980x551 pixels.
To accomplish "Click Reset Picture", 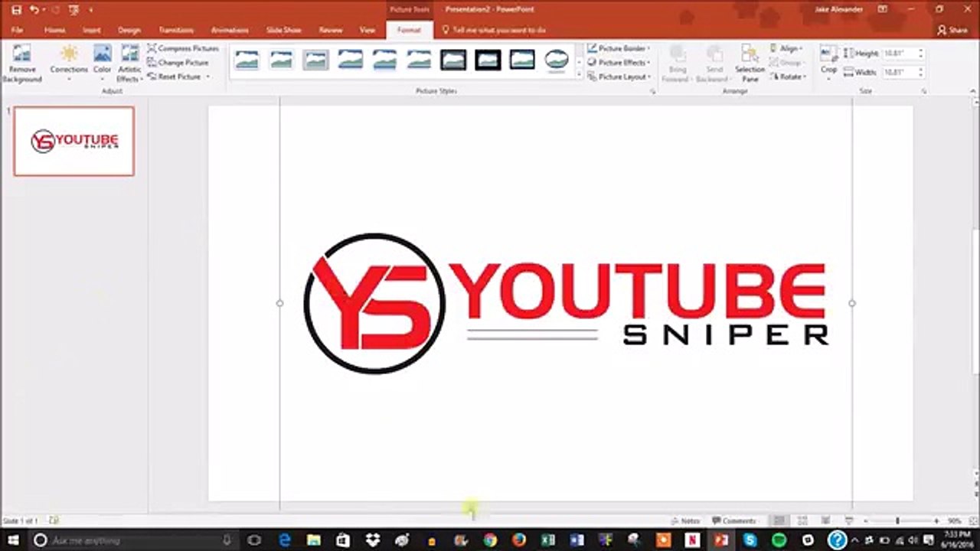I will pyautogui.click(x=174, y=77).
